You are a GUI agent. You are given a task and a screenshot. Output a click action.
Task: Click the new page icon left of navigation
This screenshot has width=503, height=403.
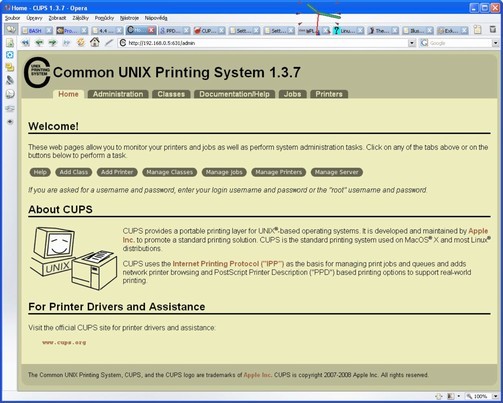(10, 43)
